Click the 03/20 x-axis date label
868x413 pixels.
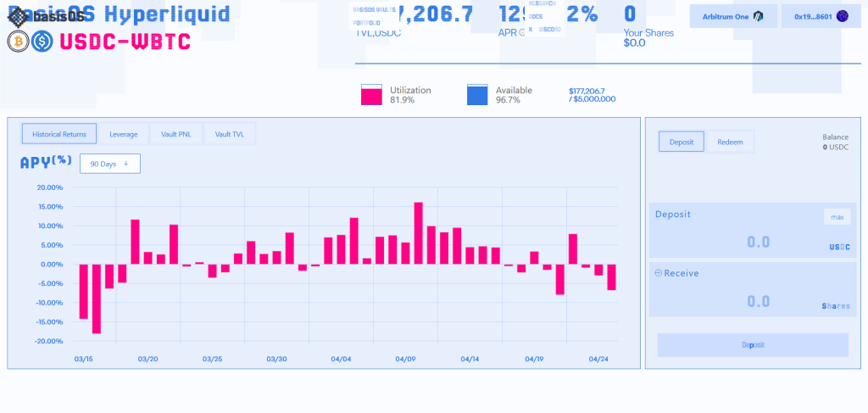click(x=147, y=360)
